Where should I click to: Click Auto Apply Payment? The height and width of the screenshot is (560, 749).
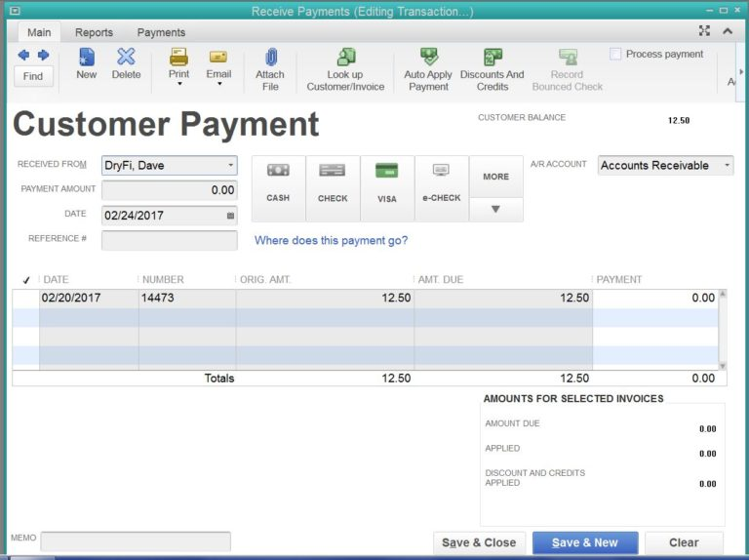428,69
